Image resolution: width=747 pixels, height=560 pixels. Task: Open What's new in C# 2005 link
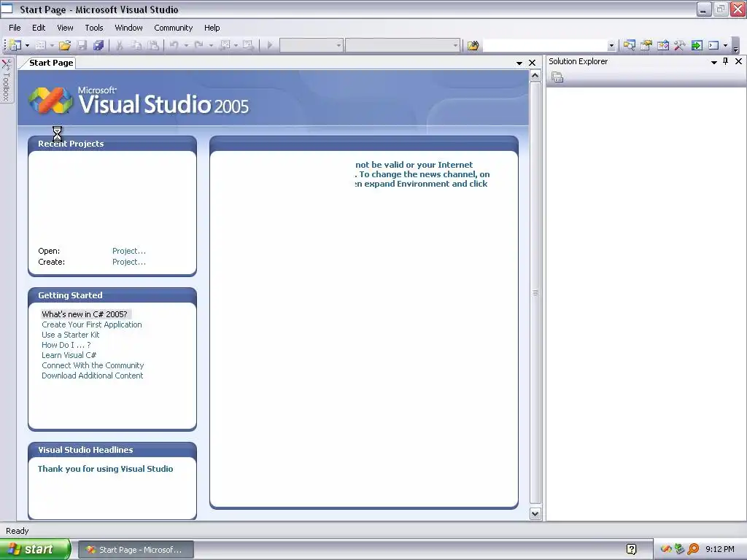point(85,314)
